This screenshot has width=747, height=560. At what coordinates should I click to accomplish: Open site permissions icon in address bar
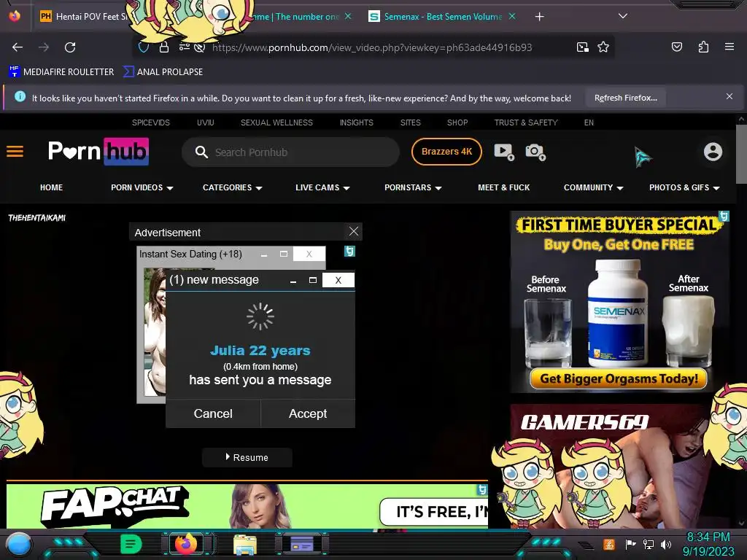tap(184, 47)
